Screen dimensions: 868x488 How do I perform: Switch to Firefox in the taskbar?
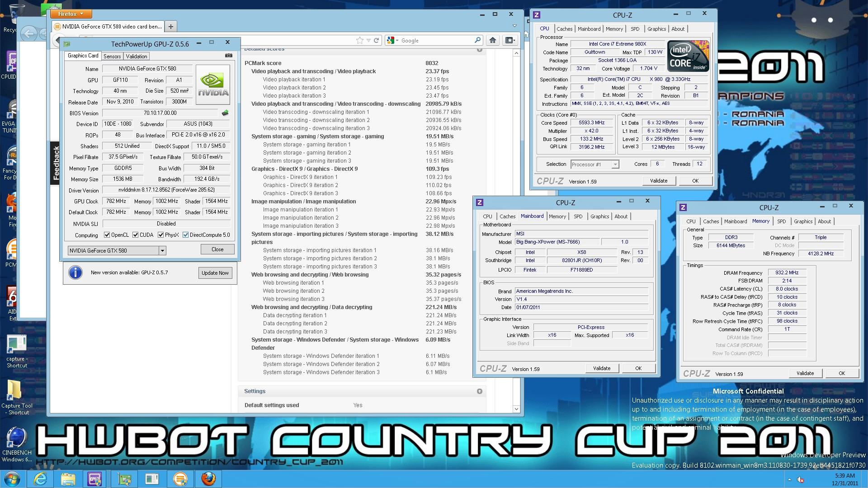pos(208,479)
